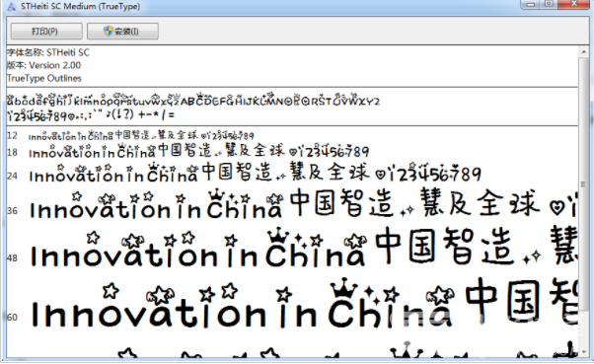Close the font preview window

pos(574,4)
